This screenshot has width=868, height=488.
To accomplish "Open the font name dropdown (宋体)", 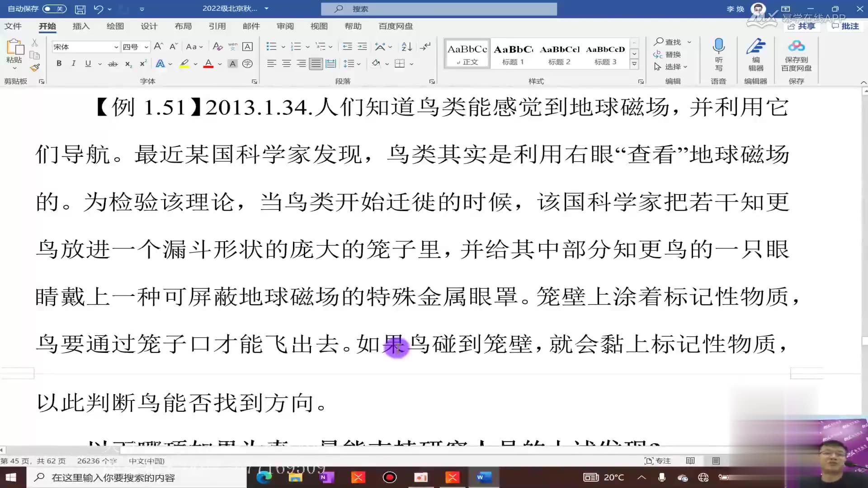I will pos(116,47).
